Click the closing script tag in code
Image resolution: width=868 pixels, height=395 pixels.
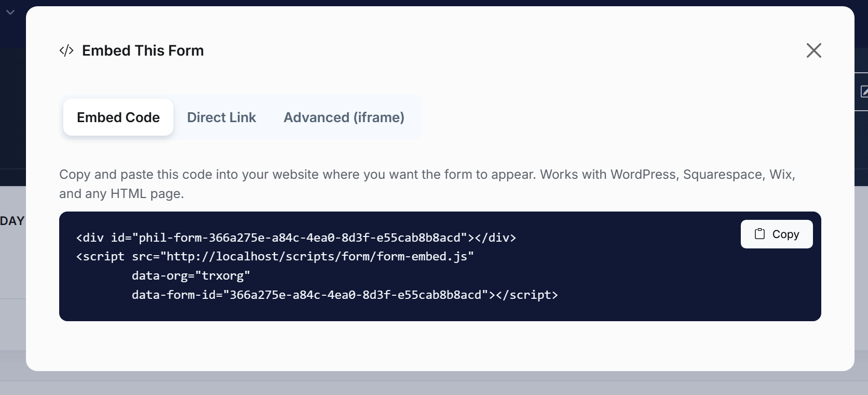click(x=527, y=295)
